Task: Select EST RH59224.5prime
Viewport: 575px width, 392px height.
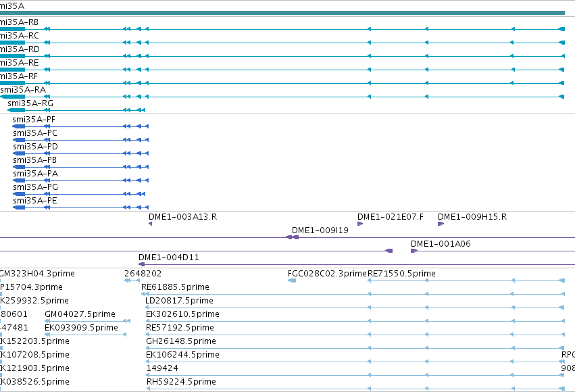Action: pos(181,383)
